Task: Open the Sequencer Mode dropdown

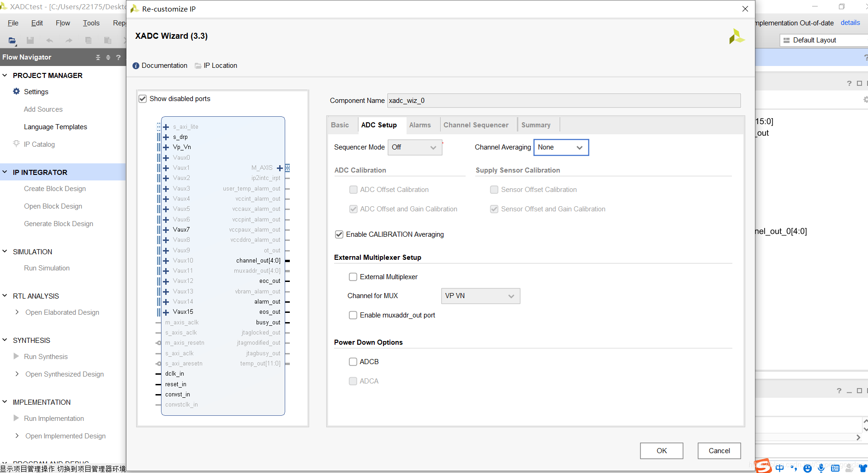Action: [x=415, y=147]
